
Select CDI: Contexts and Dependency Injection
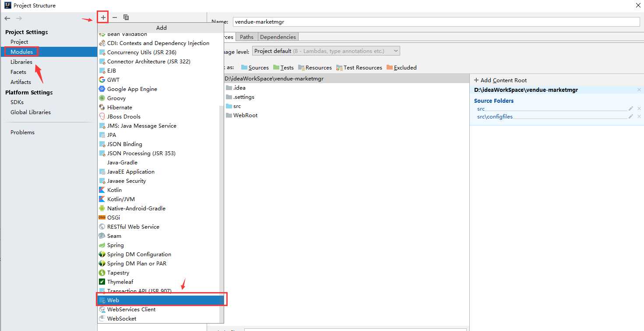point(158,43)
